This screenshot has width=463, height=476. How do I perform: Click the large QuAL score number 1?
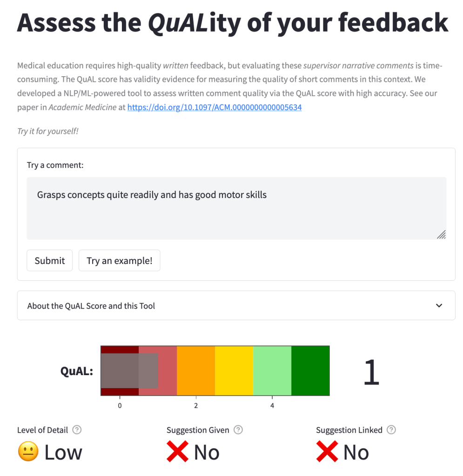[371, 372]
